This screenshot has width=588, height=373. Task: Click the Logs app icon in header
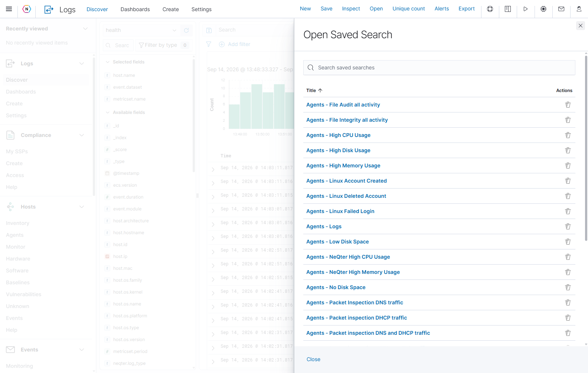click(x=49, y=9)
